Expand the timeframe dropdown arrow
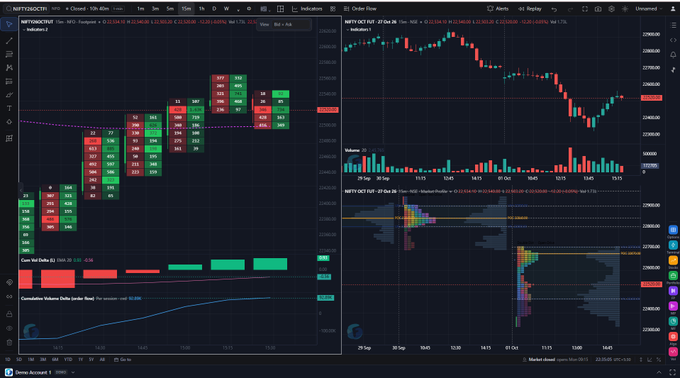 [238, 9]
